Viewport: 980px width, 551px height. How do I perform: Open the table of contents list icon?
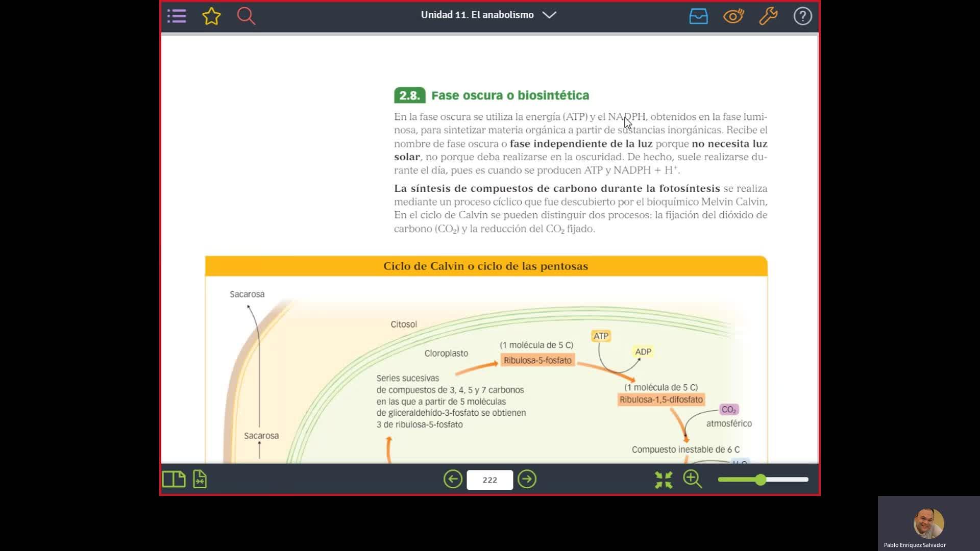[x=177, y=16]
